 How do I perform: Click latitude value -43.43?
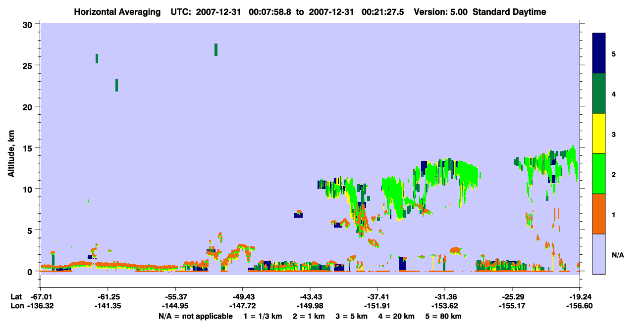coord(310,297)
